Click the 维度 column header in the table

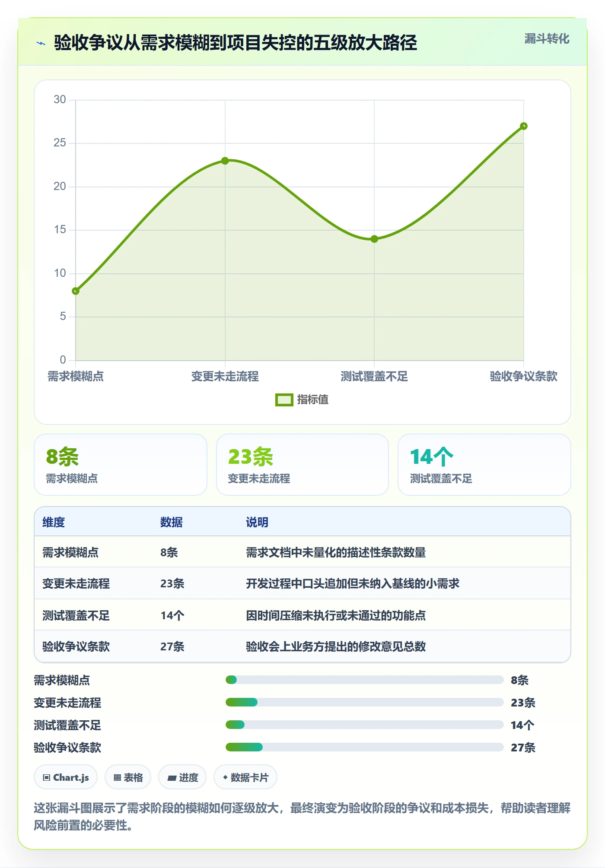(x=54, y=522)
